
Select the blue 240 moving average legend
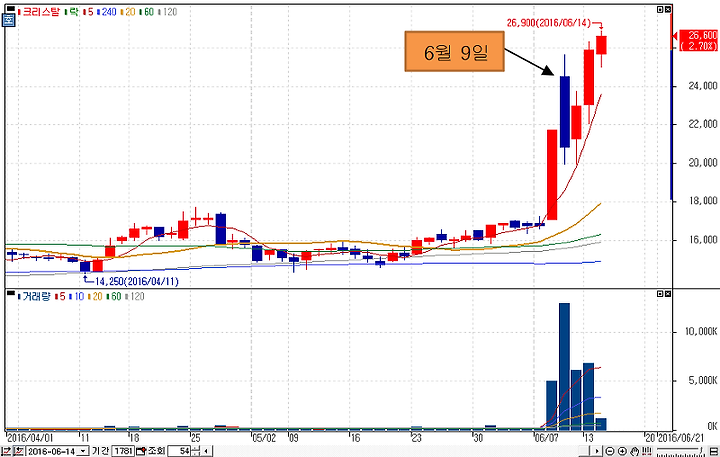coord(107,11)
